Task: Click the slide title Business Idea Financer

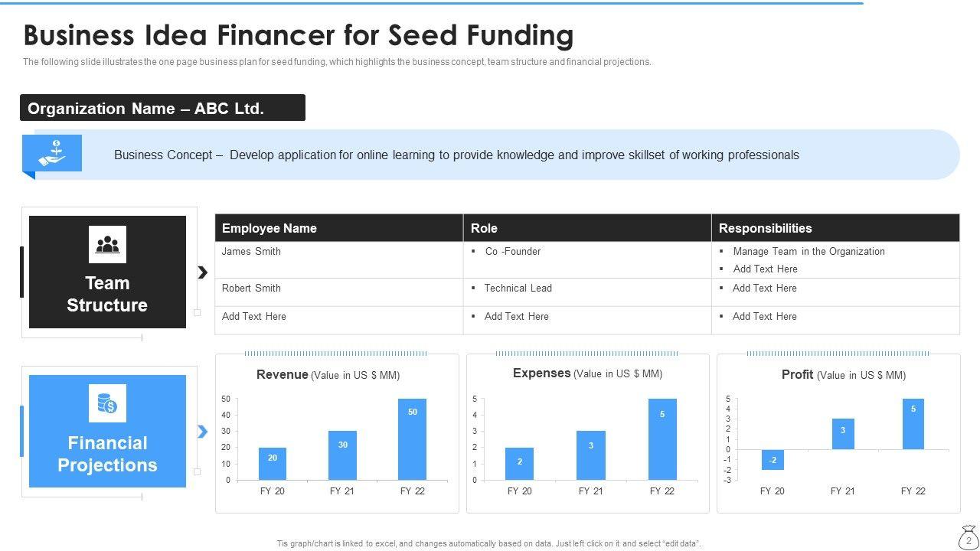Action: point(299,35)
